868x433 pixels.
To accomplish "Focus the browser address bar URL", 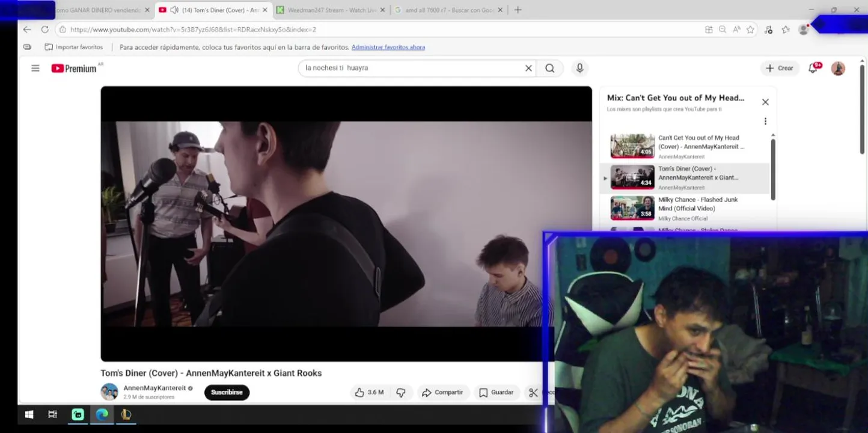I will click(x=193, y=29).
